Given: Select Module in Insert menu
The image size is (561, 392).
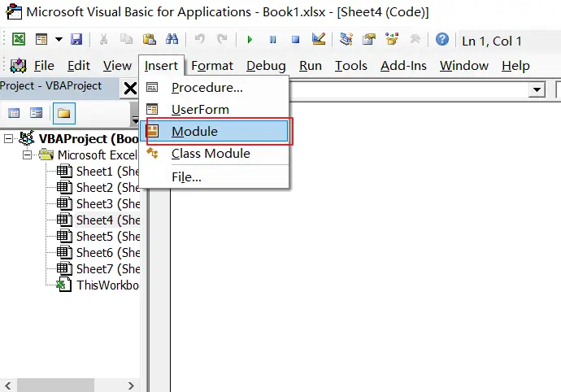Looking at the screenshot, I should point(214,132).
